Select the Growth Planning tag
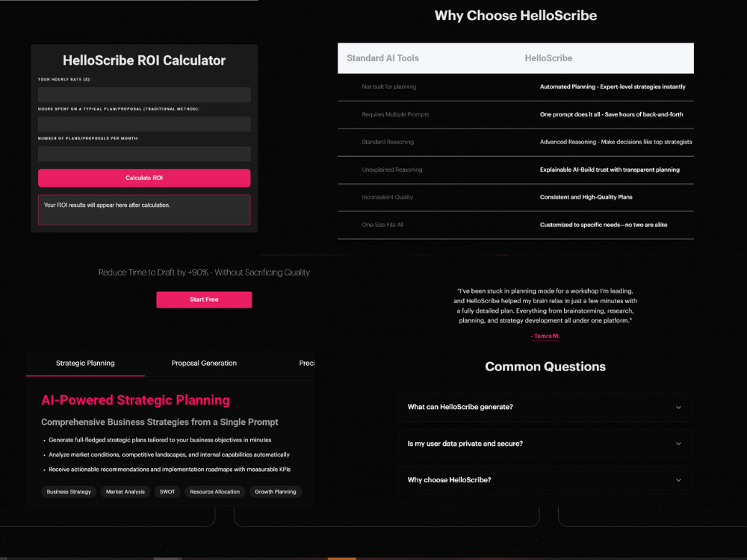Viewport: 747px width, 560px height. click(276, 492)
